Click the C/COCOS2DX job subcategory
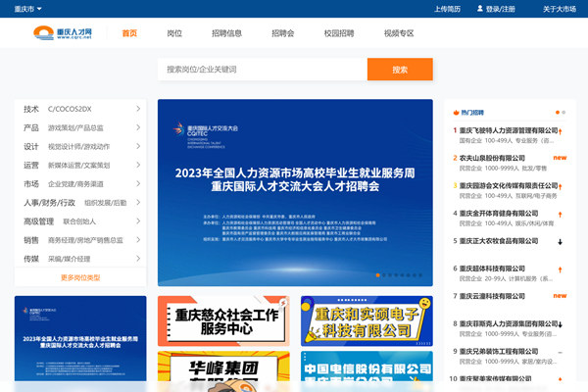Viewport: 588px width, 392px height. (x=70, y=109)
